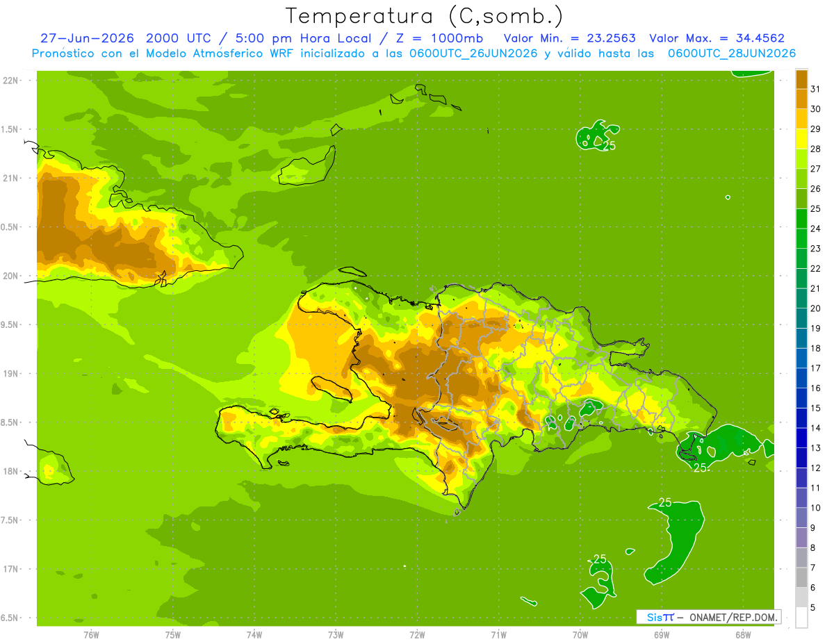
Task: Click the longitude axis label '73W'
Action: pyautogui.click(x=336, y=635)
